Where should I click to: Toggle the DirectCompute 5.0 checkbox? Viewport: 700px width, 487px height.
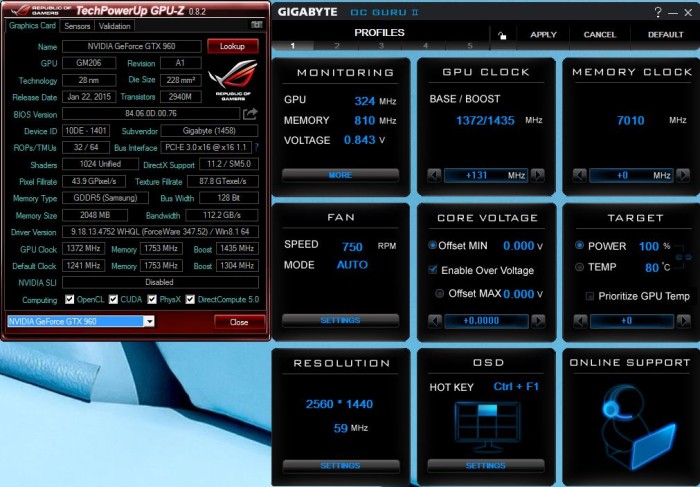[190, 299]
